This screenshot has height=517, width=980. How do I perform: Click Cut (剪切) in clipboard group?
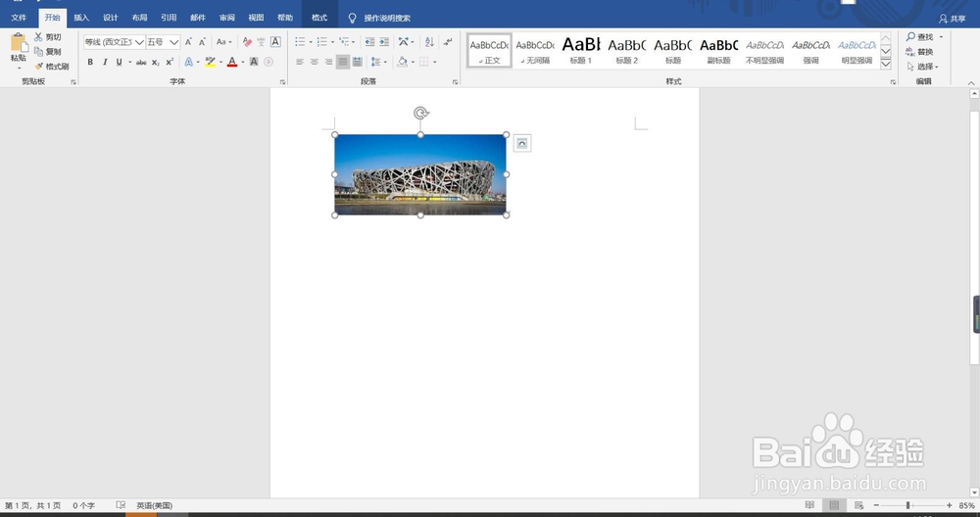[x=47, y=37]
